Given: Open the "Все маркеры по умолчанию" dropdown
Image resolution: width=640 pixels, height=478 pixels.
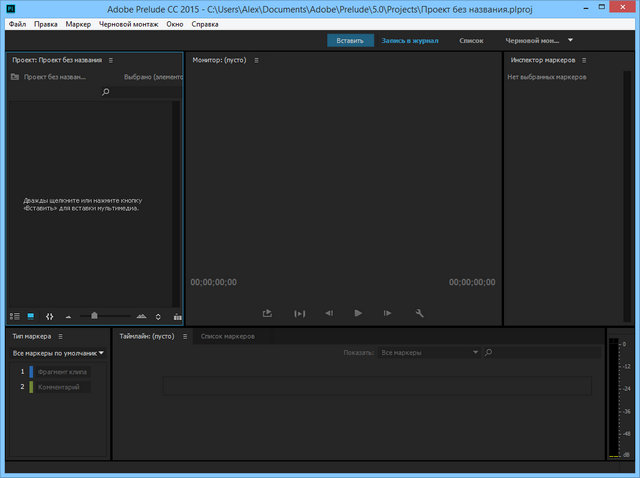Looking at the screenshot, I should [x=58, y=353].
